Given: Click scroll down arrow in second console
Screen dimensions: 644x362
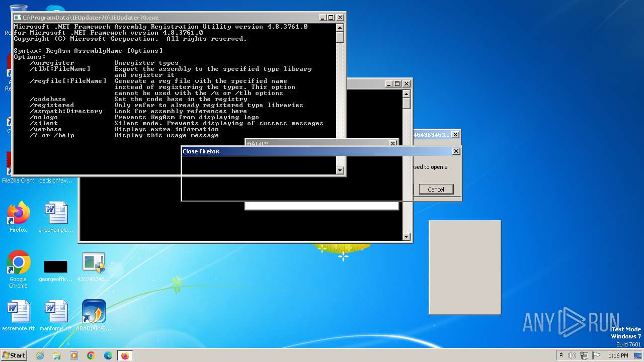Looking at the screenshot, I should click(x=406, y=237).
